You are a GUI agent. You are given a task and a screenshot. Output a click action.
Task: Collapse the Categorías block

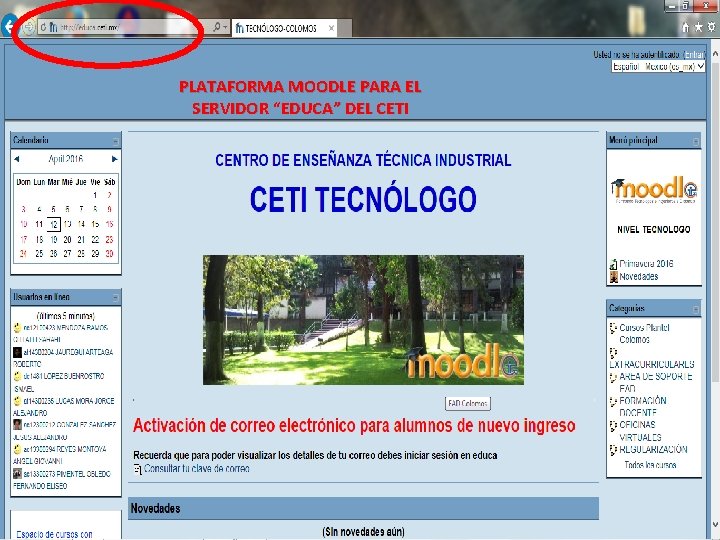(696, 309)
